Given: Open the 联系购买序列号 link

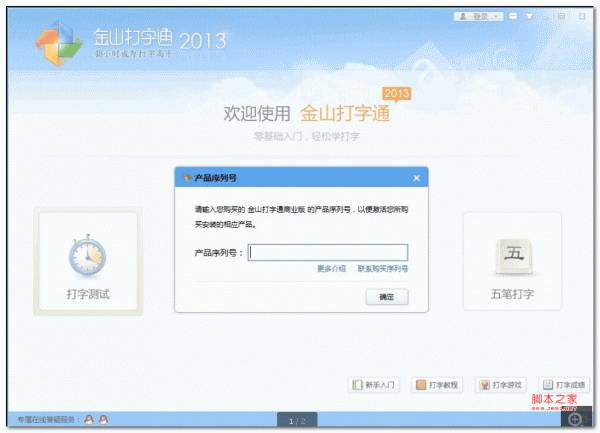Looking at the screenshot, I should 383,269.
